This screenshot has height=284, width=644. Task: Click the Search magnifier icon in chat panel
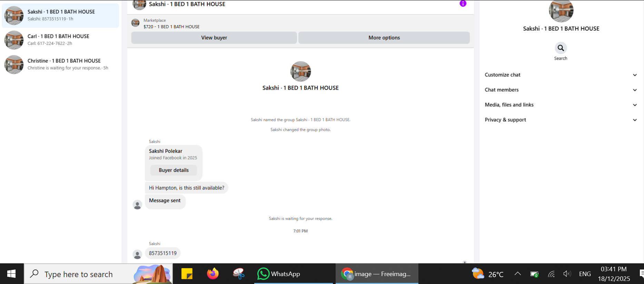point(561,48)
